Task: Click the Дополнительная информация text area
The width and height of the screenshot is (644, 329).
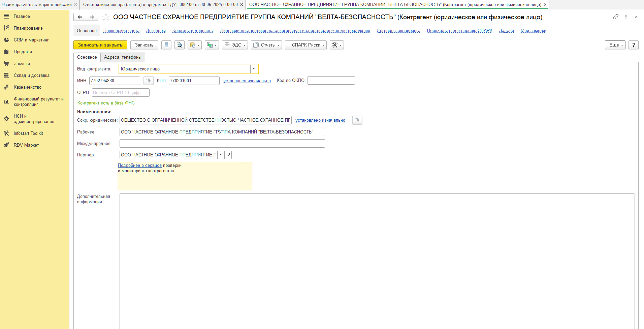Action: [377, 261]
